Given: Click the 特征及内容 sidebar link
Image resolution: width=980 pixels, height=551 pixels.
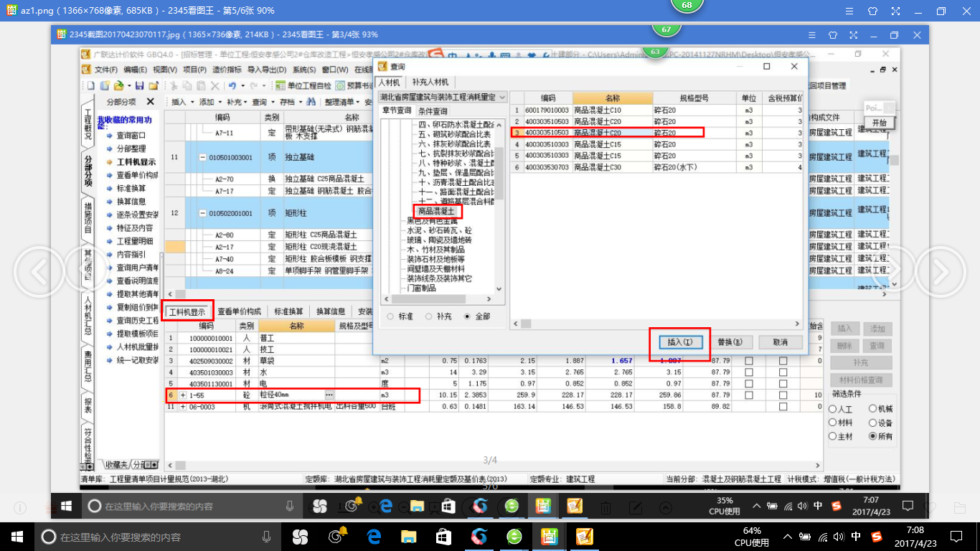Looking at the screenshot, I should [x=135, y=227].
